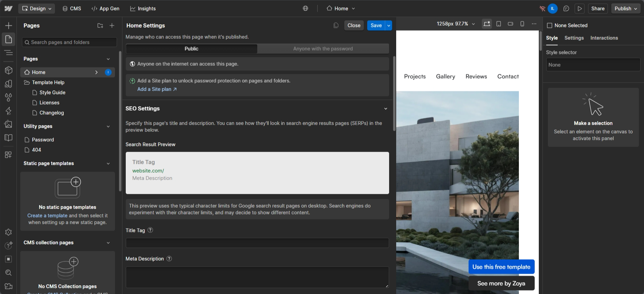Click the Save button
644x294 pixels.
click(x=376, y=25)
